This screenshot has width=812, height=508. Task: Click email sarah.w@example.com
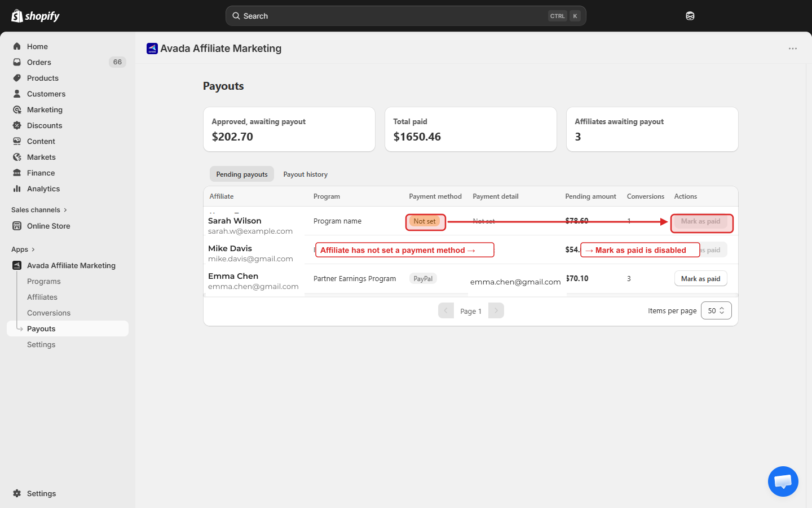pyautogui.click(x=250, y=231)
